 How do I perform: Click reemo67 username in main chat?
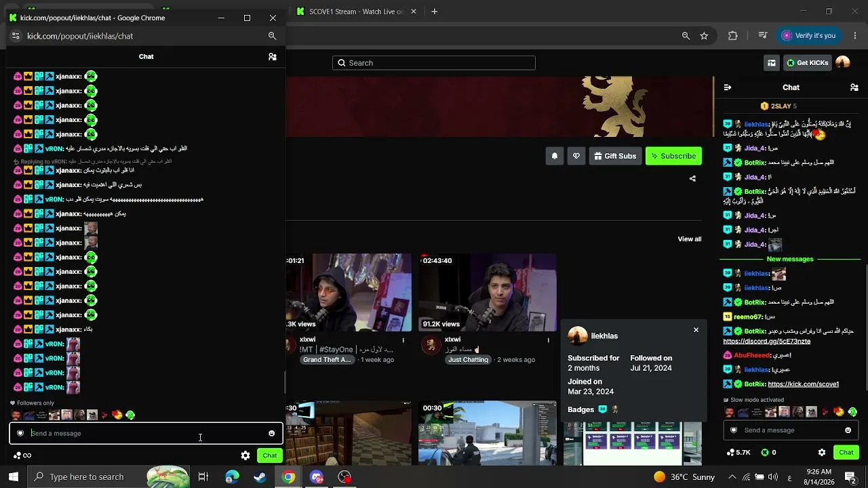click(x=748, y=317)
